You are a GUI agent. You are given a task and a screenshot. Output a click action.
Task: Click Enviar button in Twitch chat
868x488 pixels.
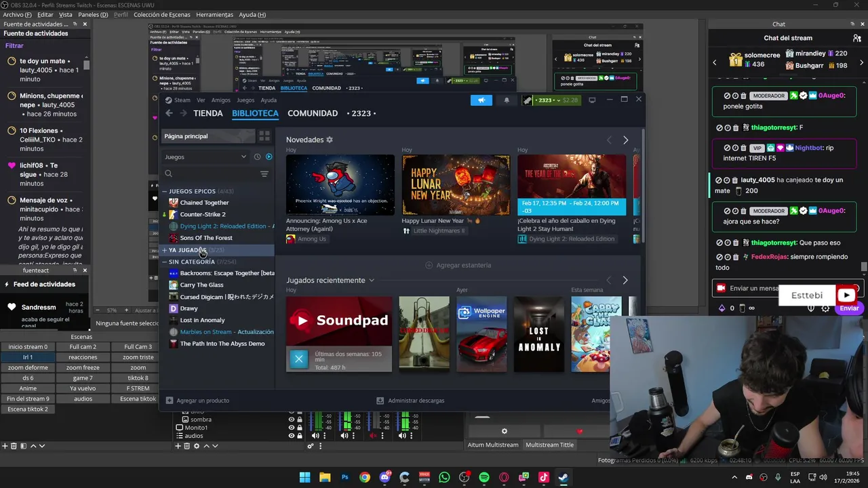849,308
